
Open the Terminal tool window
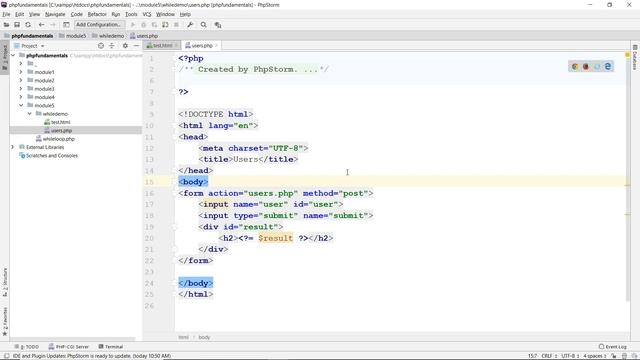point(111,347)
